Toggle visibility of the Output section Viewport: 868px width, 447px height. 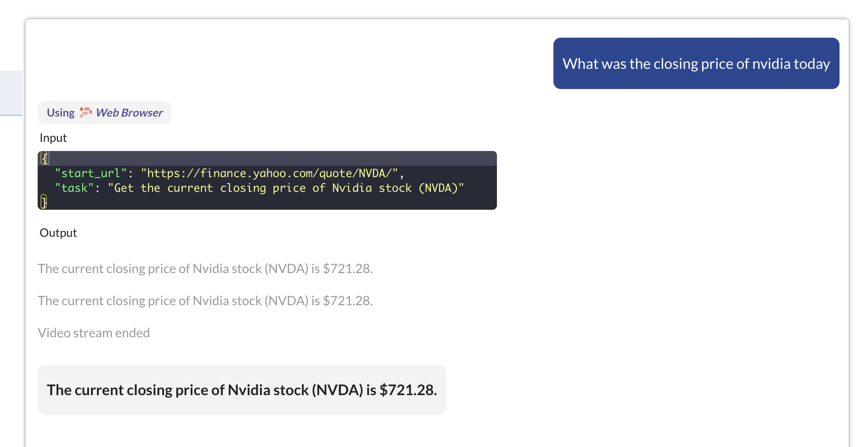click(58, 233)
